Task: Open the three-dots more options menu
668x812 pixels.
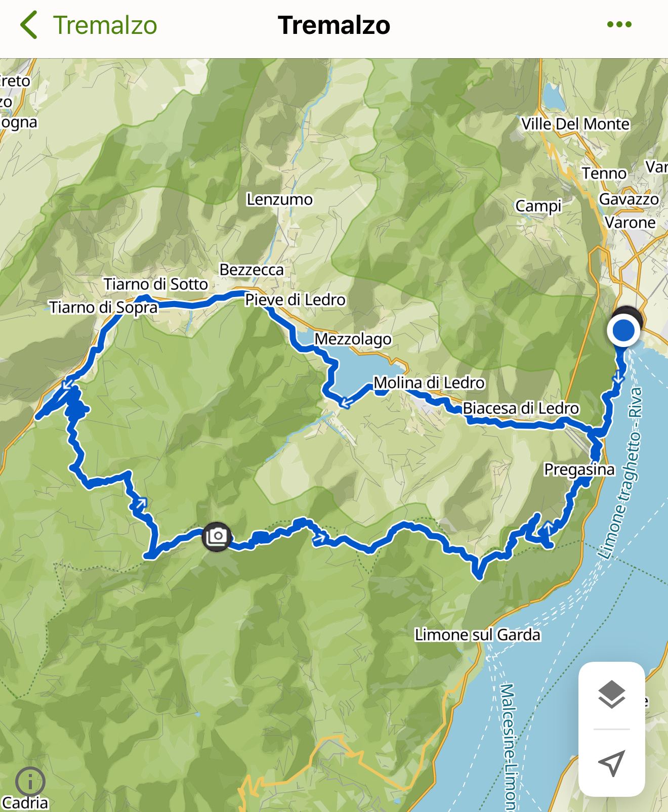Action: pyautogui.click(x=619, y=24)
